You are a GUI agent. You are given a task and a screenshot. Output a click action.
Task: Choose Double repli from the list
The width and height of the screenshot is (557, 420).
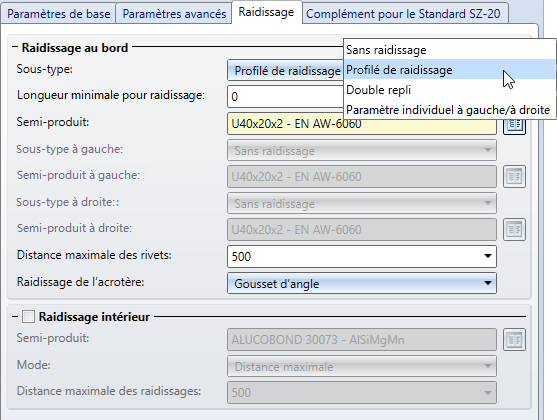[x=449, y=90]
